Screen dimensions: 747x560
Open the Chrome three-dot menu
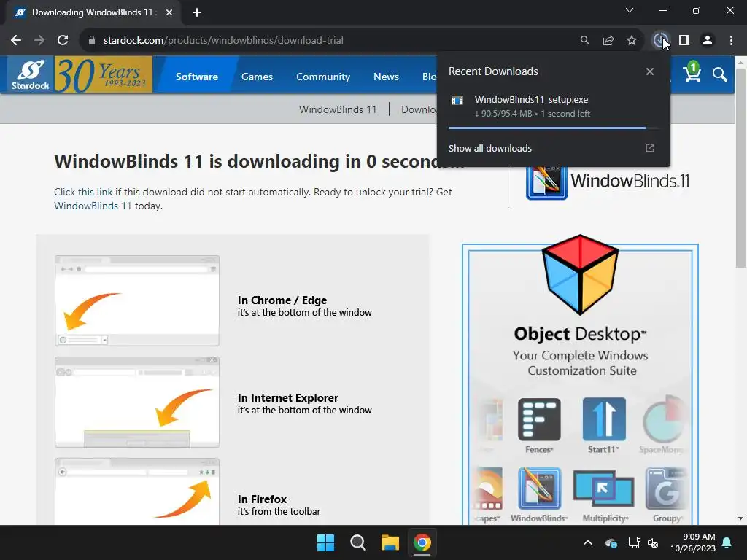pyautogui.click(x=731, y=41)
